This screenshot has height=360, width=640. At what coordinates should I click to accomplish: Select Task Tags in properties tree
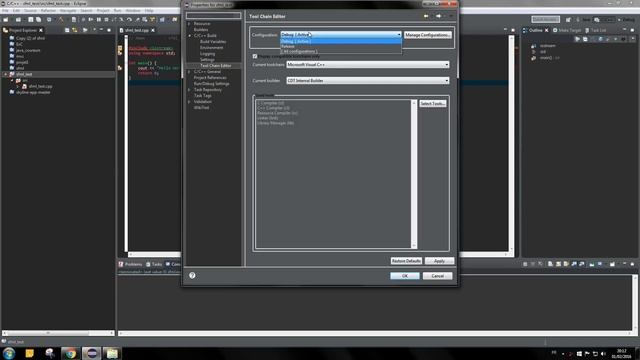point(202,96)
